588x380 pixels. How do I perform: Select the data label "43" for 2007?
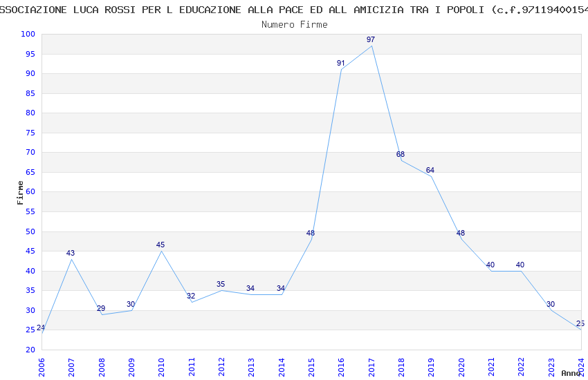(x=71, y=253)
